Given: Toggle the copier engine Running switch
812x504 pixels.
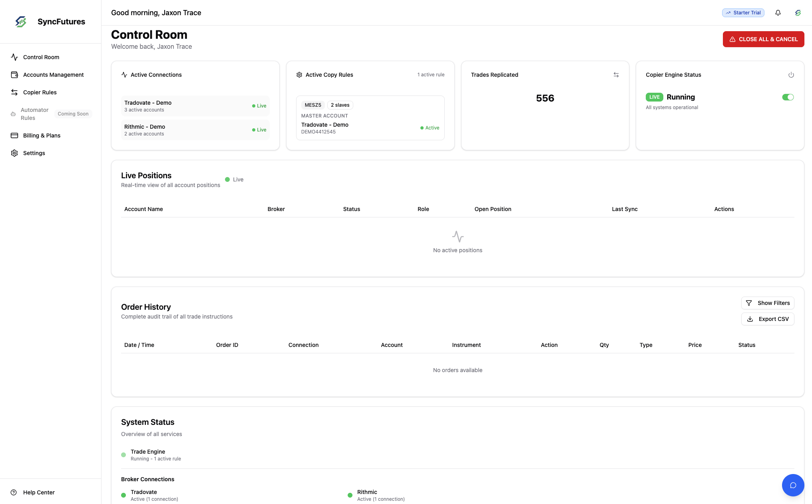Looking at the screenshot, I should point(788,97).
